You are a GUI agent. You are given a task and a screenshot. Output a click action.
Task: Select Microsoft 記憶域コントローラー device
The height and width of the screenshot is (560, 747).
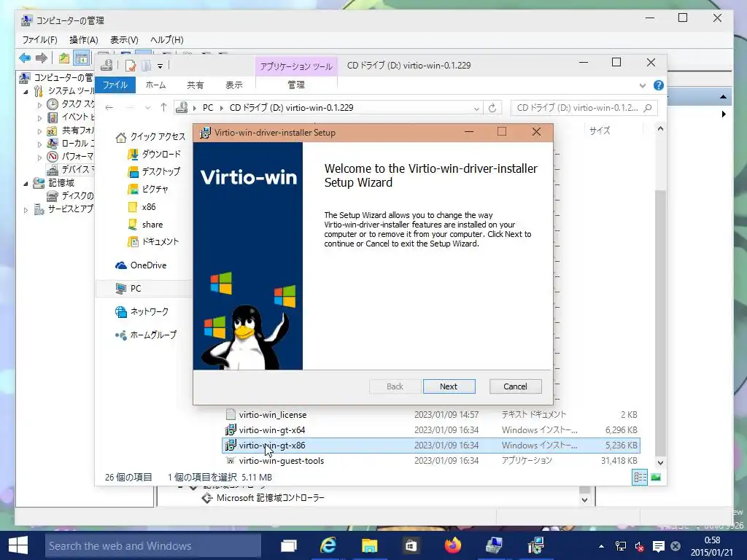pyautogui.click(x=263, y=498)
